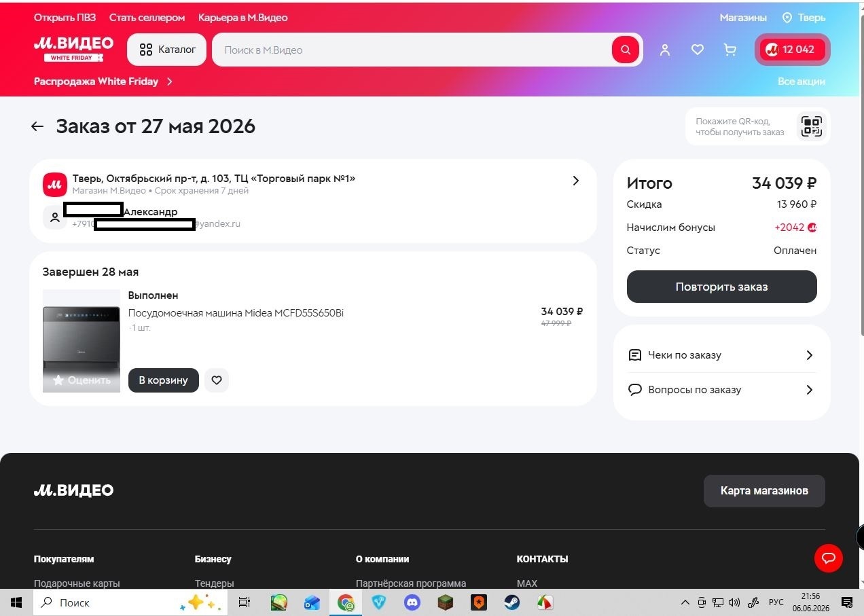Click the taskbar Поиск search box
The width and height of the screenshot is (864, 616).
coord(129,602)
